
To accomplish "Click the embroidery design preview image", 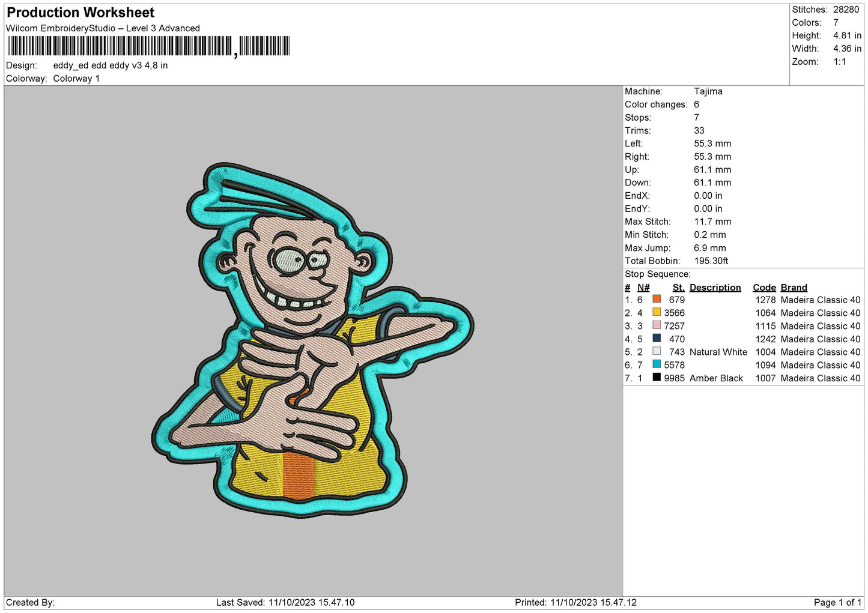I will [312, 340].
